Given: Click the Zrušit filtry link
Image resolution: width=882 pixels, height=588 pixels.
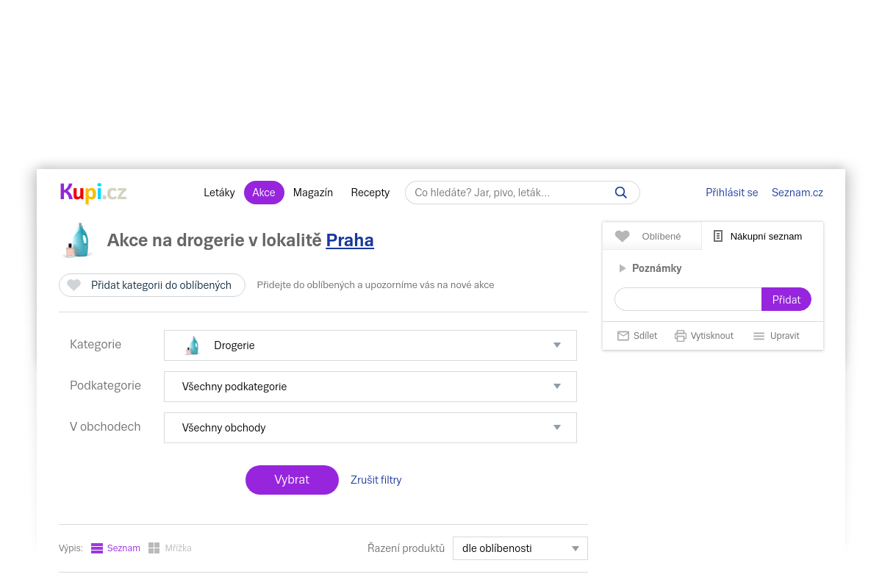Looking at the screenshot, I should click(x=376, y=480).
